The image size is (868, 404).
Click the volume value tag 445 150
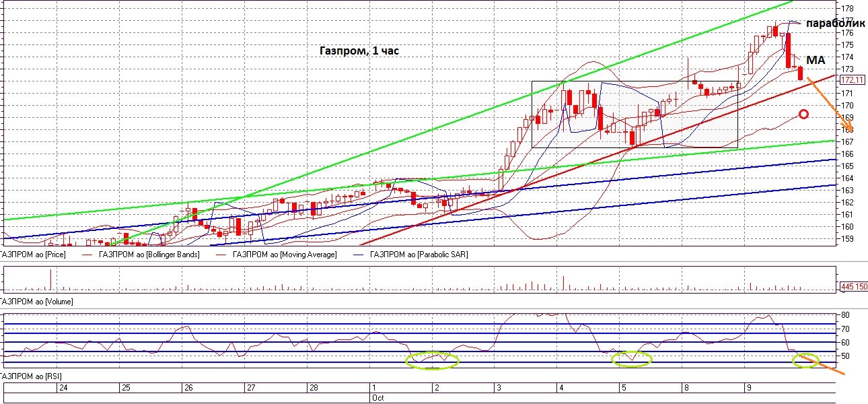pyautogui.click(x=853, y=288)
